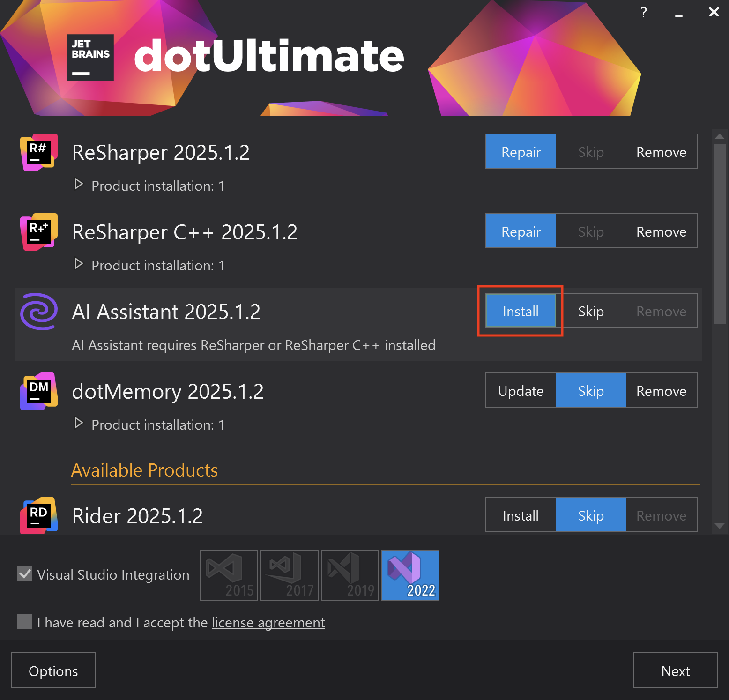
Task: Choose Skip for dotMemory 2025.1.2
Action: pyautogui.click(x=591, y=390)
